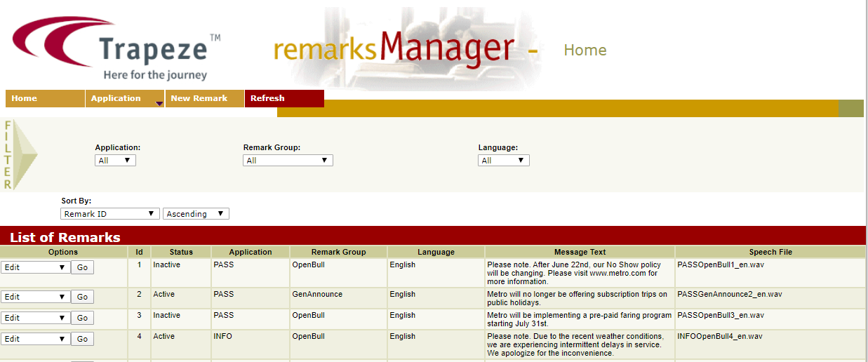Click the Refresh menu item
Screen dimensions: 868x362
[284, 98]
